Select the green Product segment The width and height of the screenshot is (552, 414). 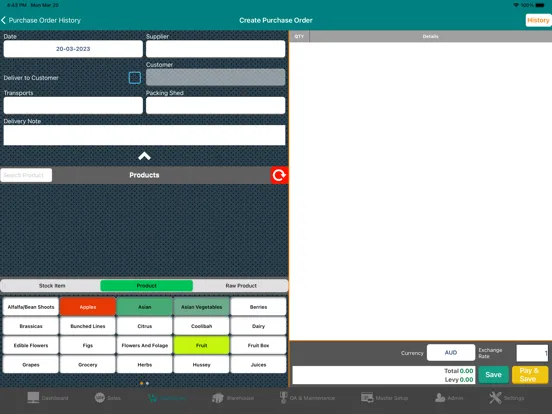tap(146, 286)
